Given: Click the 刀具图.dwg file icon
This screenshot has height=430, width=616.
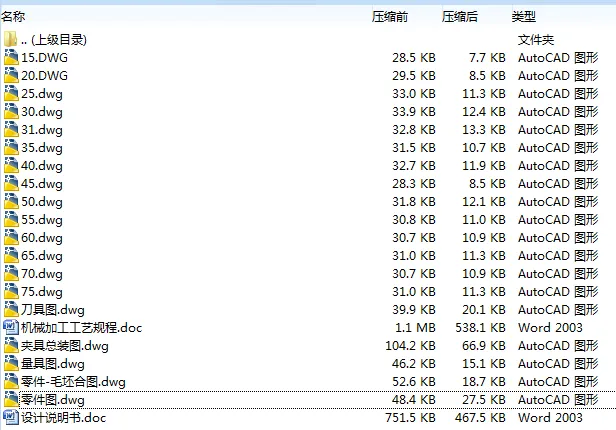Looking at the screenshot, I should pyautogui.click(x=11, y=310).
